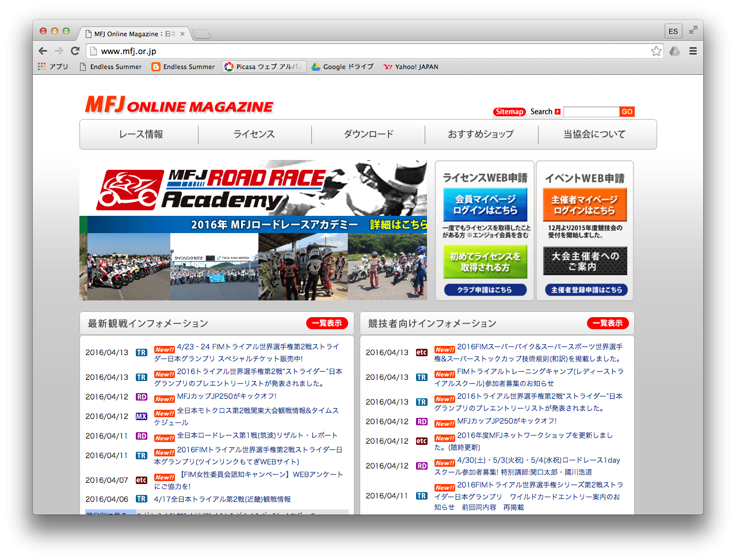Click the etc tag beside 2016年度MFJネットワークショップ
The width and height of the screenshot is (736, 560).
click(422, 441)
